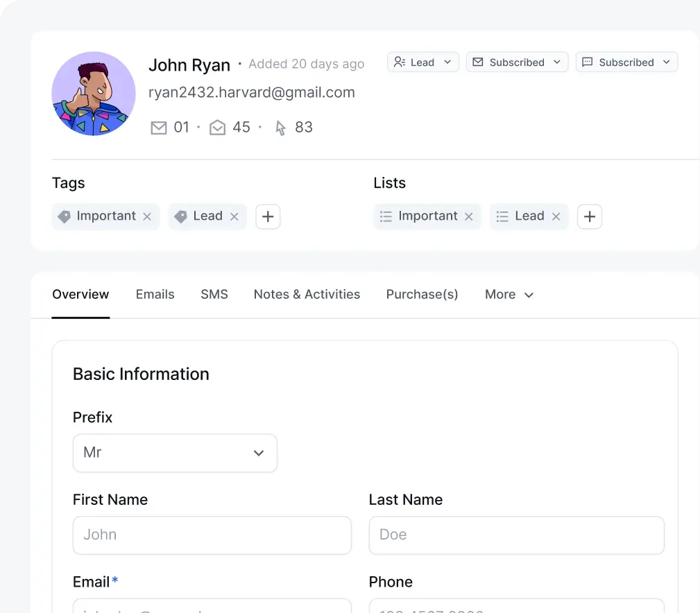The height and width of the screenshot is (613, 700).
Task: Go to the Purchase(s) tab
Action: (422, 295)
